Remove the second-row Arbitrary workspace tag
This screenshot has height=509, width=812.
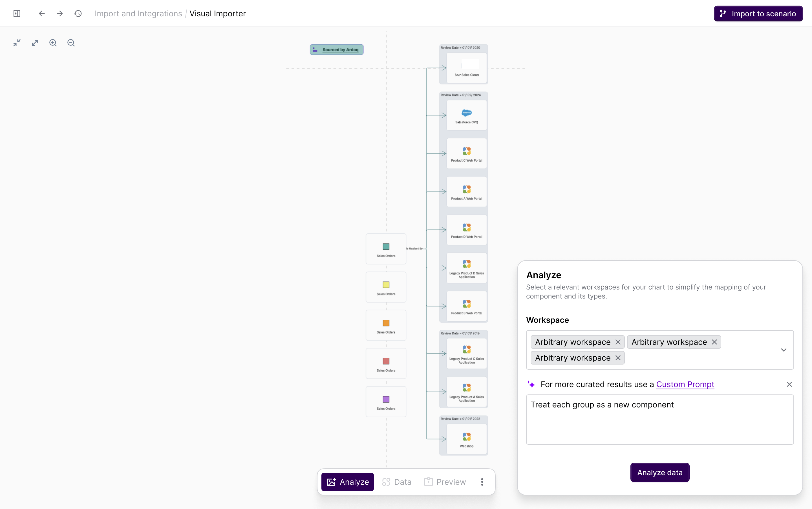[618, 358]
